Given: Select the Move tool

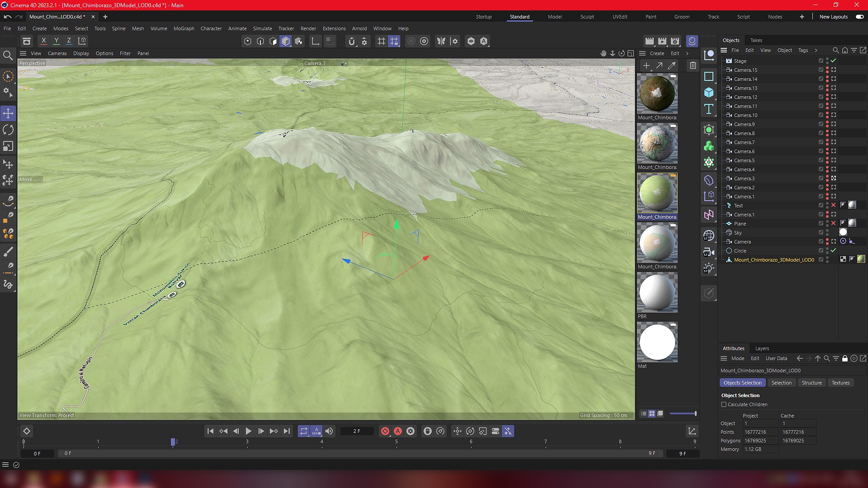Looking at the screenshot, I should coord(8,113).
